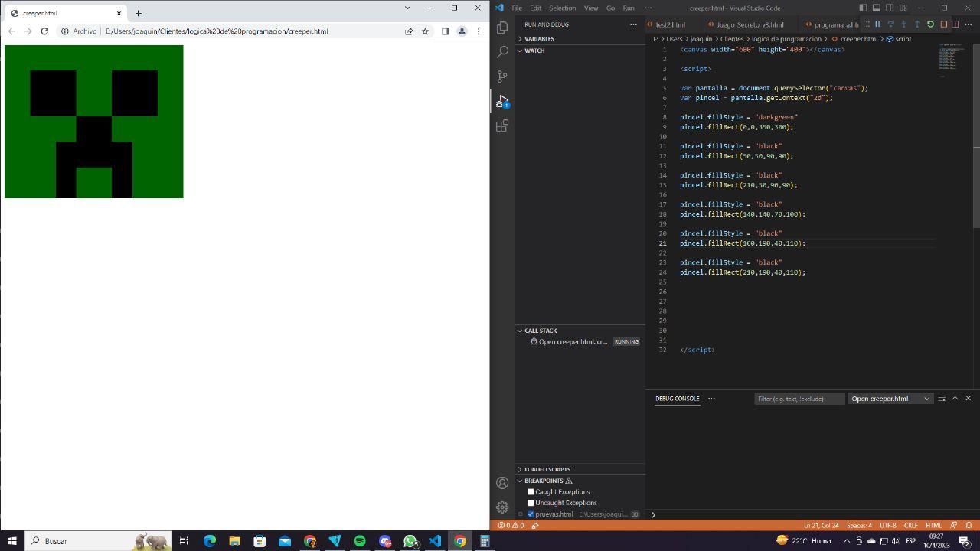Open Chrome profile avatar
This screenshot has width=980, height=551.
point(462,31)
